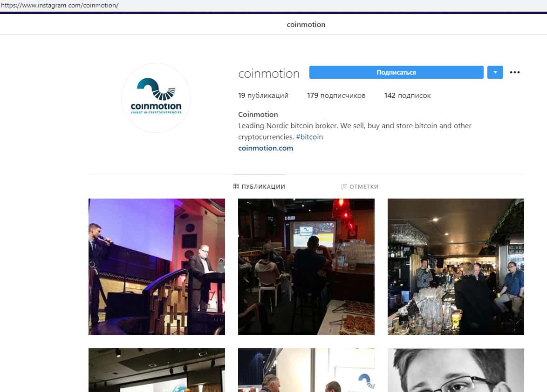Viewport: 547px width, 392px height.
Task: Click the 19 публикаций posts count
Action: pyautogui.click(x=263, y=95)
